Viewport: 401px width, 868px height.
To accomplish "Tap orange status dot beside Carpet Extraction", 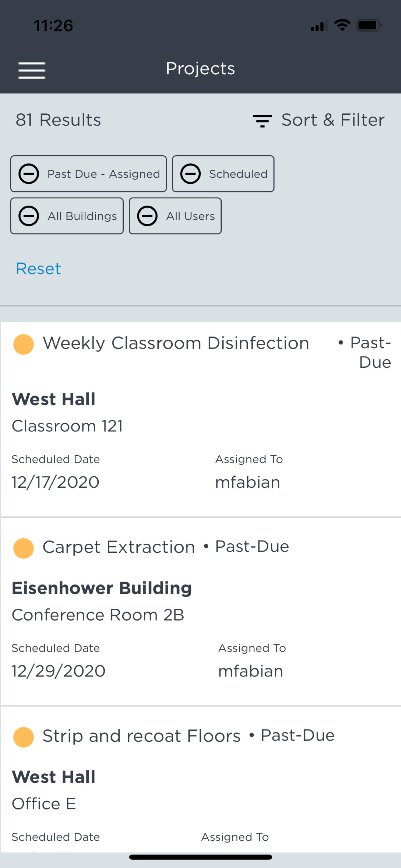I will click(x=23, y=548).
